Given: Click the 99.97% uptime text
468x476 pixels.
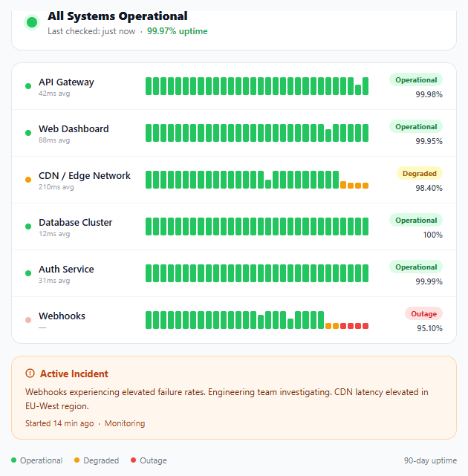Looking at the screenshot, I should click(x=178, y=31).
